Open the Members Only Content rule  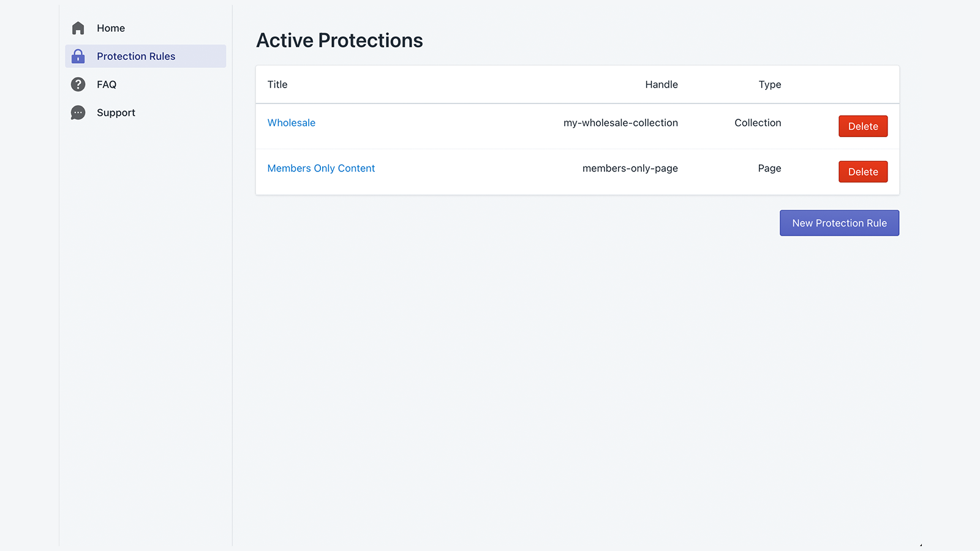tap(321, 168)
